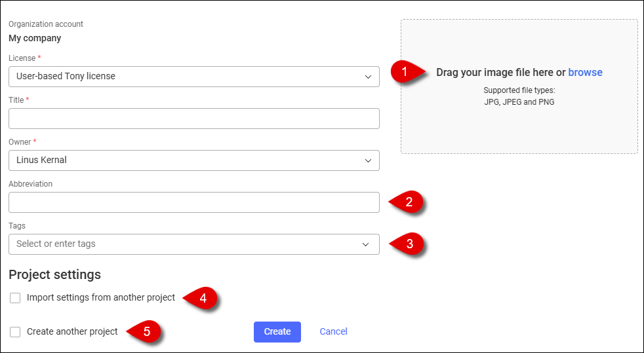644x353 pixels.
Task: Open the Linus Kernal owner dropdown
Action: coord(194,160)
